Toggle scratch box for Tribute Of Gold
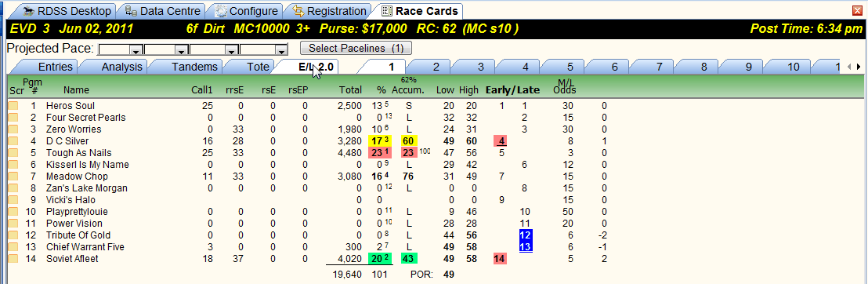868x284 pixels. tap(13, 235)
